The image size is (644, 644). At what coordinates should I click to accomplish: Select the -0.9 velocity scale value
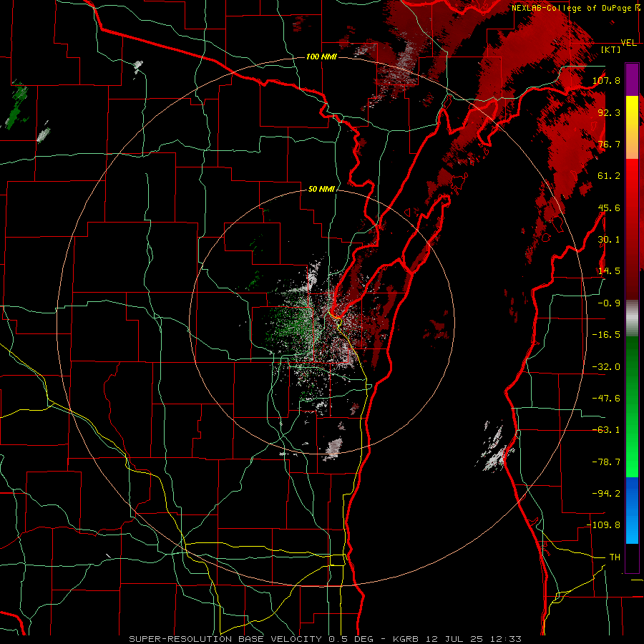point(609,303)
